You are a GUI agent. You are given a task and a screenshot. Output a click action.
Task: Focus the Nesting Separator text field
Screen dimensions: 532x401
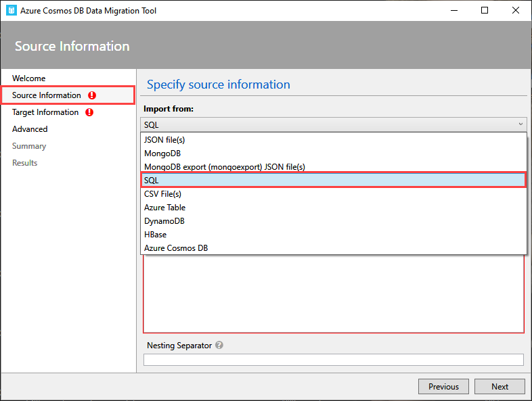click(333, 360)
